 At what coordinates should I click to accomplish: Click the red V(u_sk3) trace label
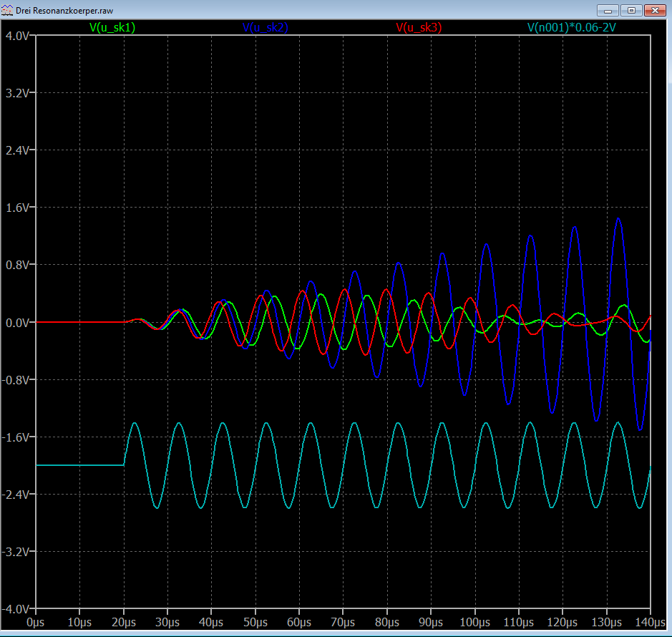point(419,28)
